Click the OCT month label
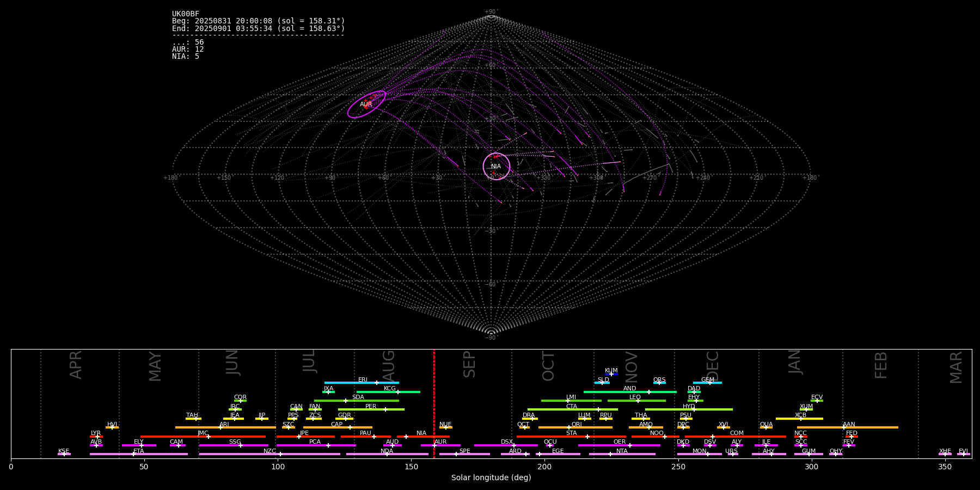This screenshot has width=980, height=490. (x=549, y=366)
